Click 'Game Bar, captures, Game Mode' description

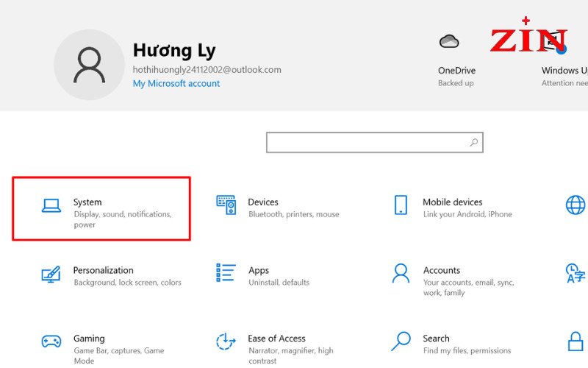click(119, 355)
